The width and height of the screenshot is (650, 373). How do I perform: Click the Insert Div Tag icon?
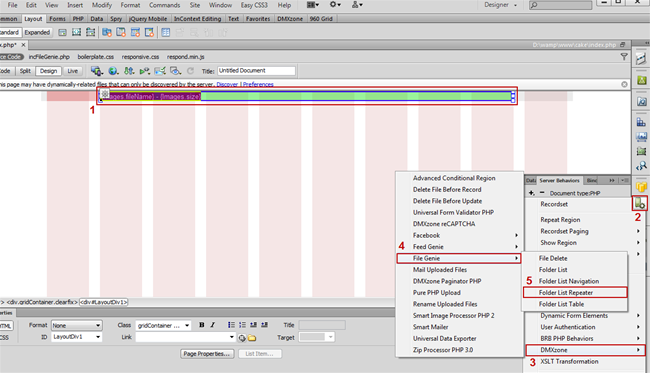[x=63, y=32]
